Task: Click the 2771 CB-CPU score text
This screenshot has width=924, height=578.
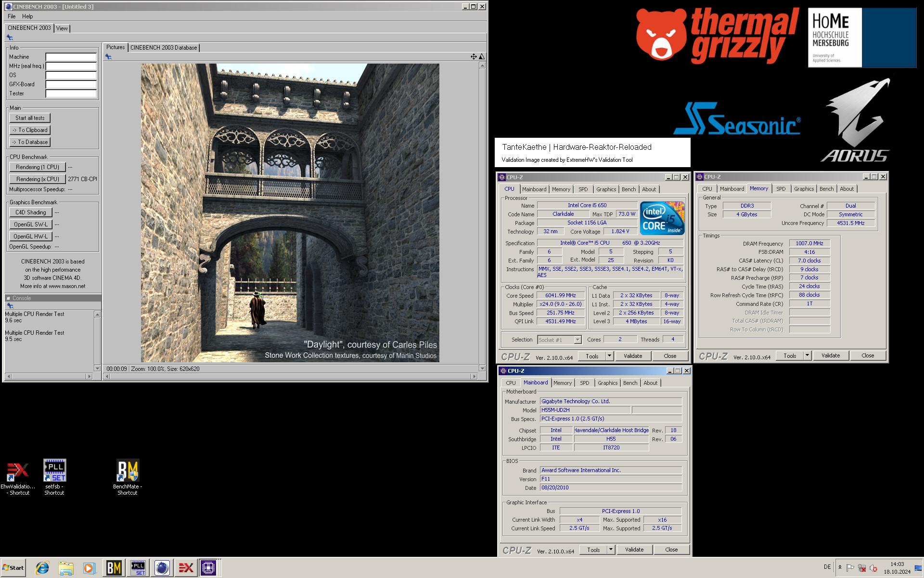Action: (82, 179)
